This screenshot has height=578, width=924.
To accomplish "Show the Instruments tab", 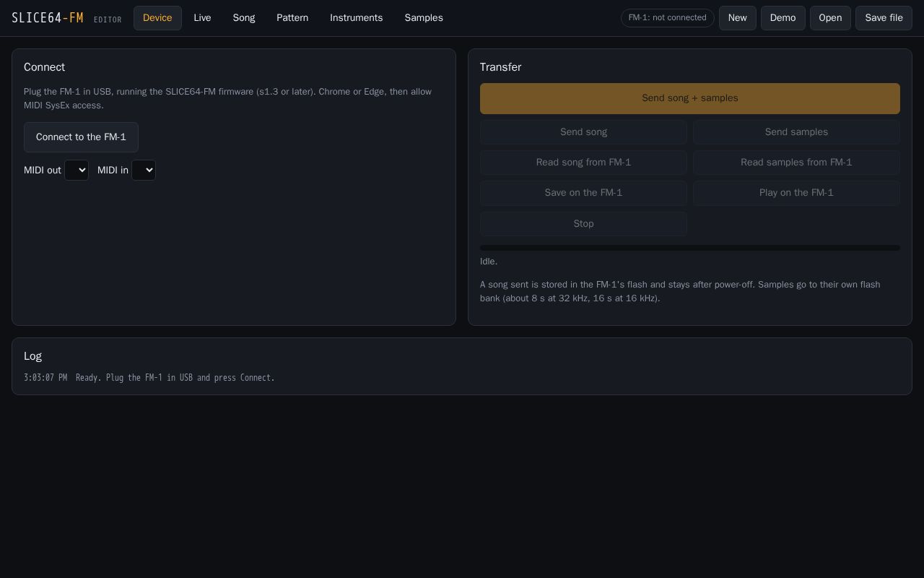I will coord(357,18).
